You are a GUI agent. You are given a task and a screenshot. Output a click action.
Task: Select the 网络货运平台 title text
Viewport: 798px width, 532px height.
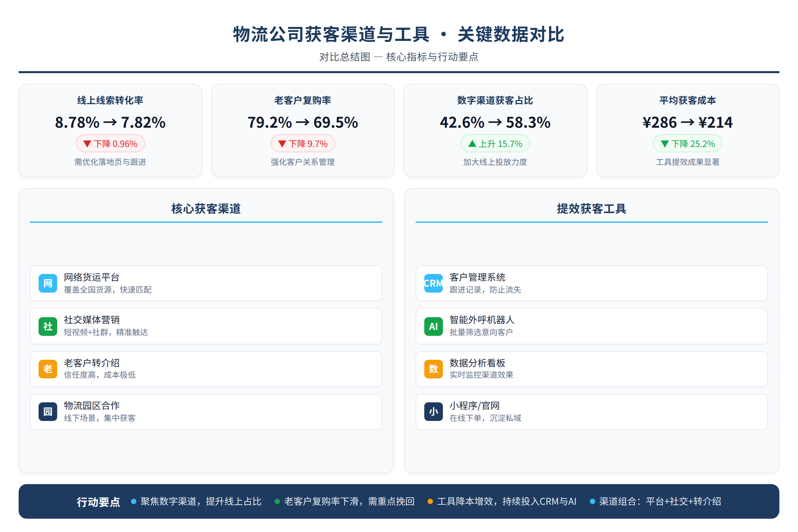tap(92, 278)
